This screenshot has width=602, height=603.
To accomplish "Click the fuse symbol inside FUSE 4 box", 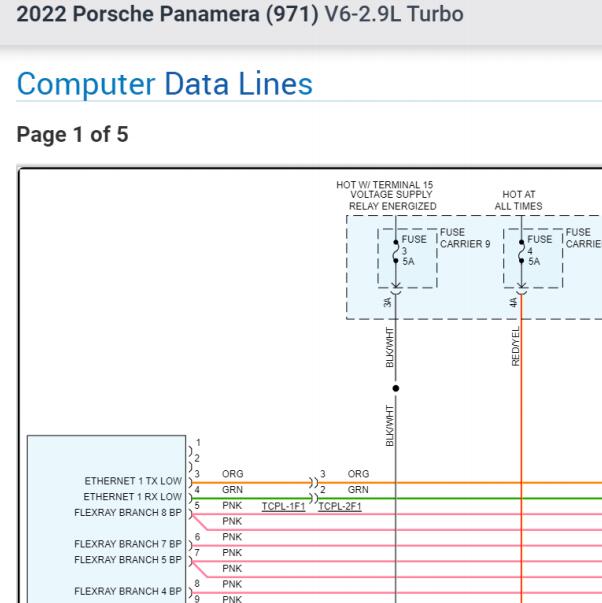I will point(521,252).
